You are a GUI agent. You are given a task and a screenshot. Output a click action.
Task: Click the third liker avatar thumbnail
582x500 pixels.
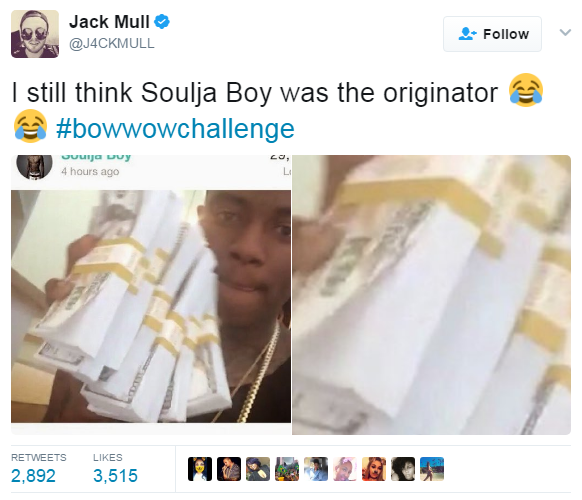pyautogui.click(x=258, y=469)
